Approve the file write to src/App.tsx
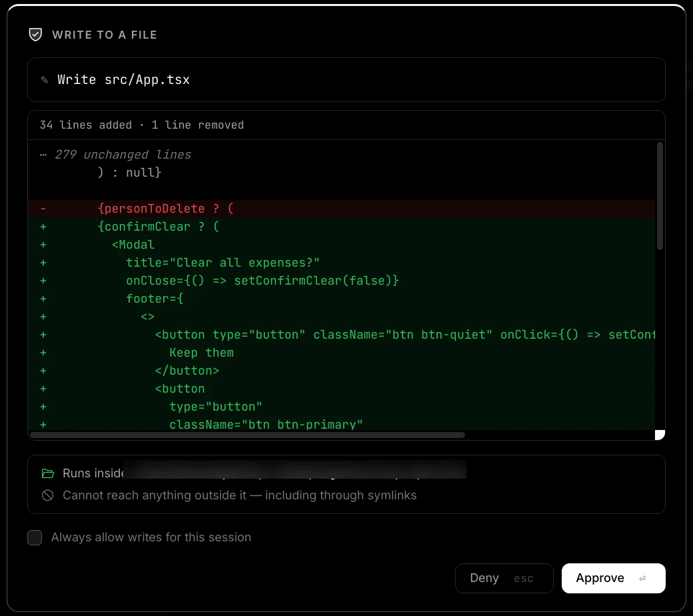 pyautogui.click(x=614, y=578)
